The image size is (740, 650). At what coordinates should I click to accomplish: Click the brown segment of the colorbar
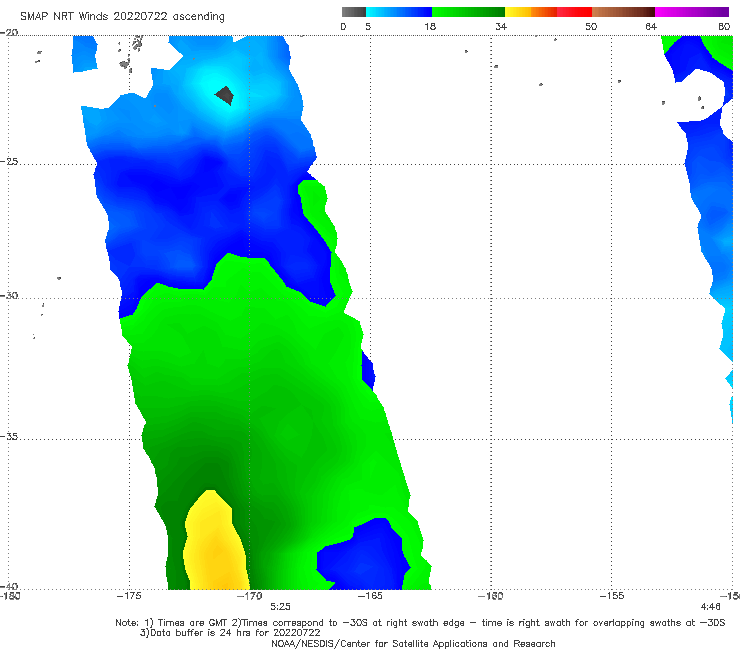point(623,12)
